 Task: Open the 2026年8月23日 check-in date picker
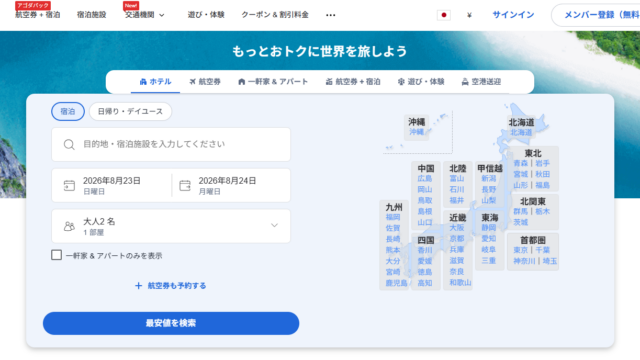[x=111, y=185]
